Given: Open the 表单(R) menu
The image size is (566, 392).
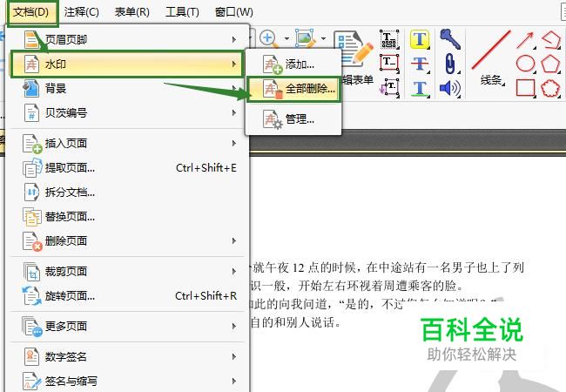Looking at the screenshot, I should point(132,12).
